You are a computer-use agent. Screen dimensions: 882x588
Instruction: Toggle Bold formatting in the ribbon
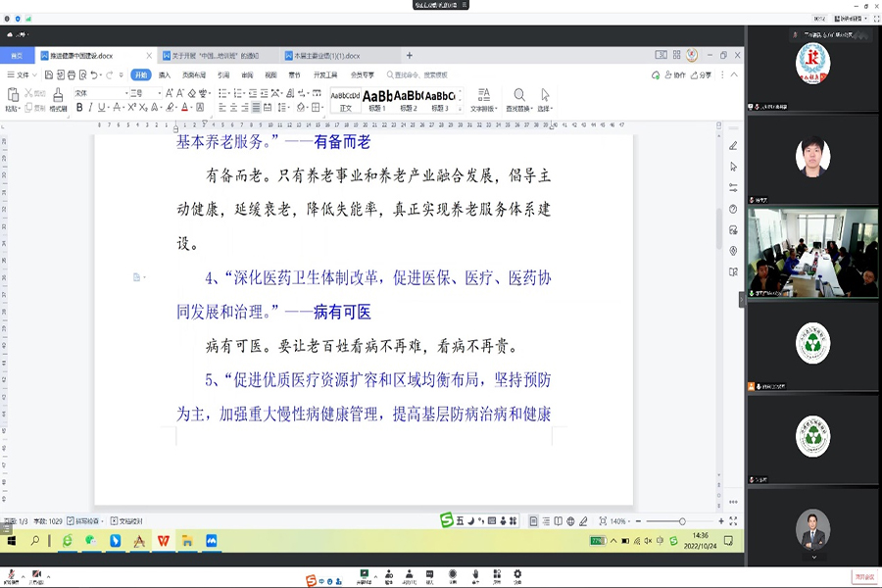[77, 108]
